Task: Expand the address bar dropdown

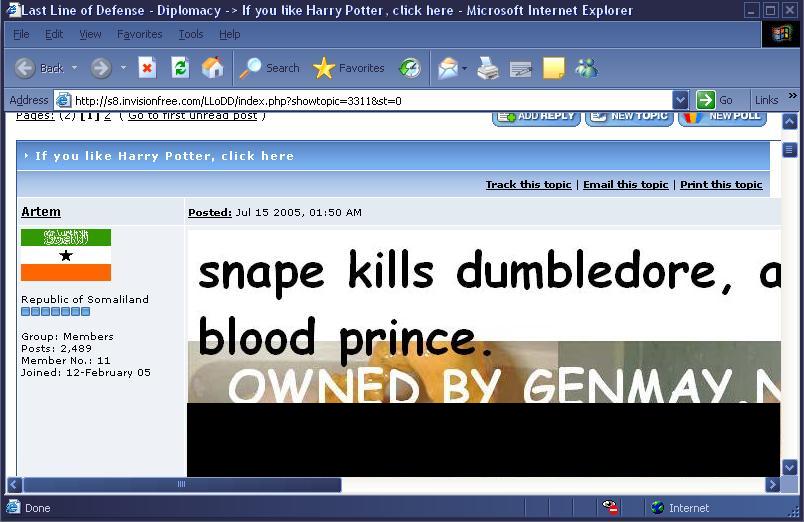Action: pyautogui.click(x=680, y=100)
